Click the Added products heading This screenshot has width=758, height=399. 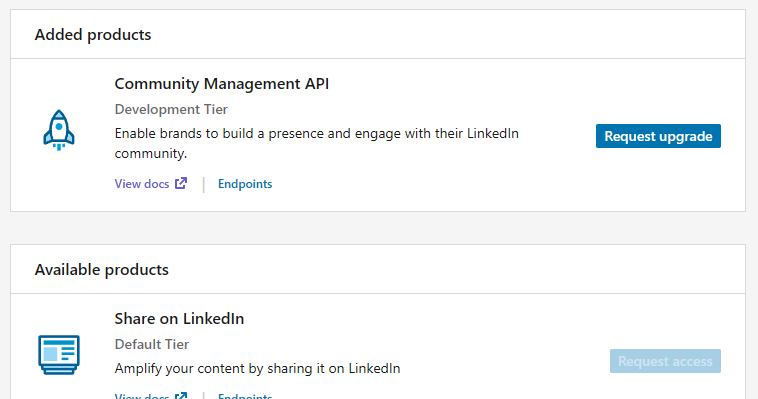93,35
